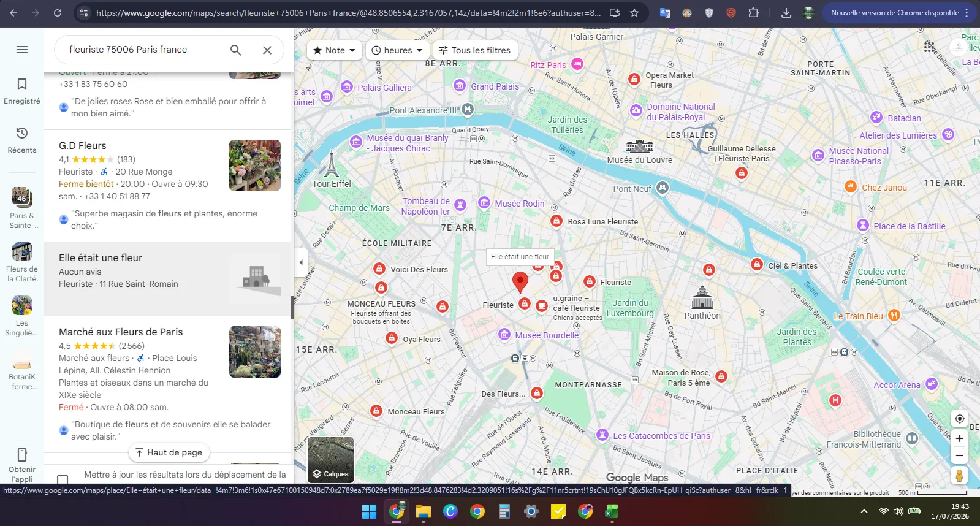Open Street View pegman
The height and width of the screenshot is (526, 980).
pyautogui.click(x=960, y=475)
